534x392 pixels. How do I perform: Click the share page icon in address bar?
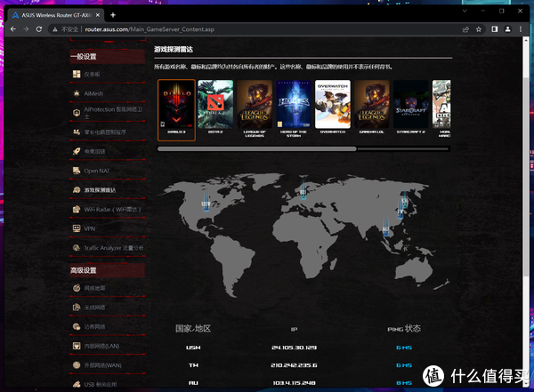click(x=465, y=29)
